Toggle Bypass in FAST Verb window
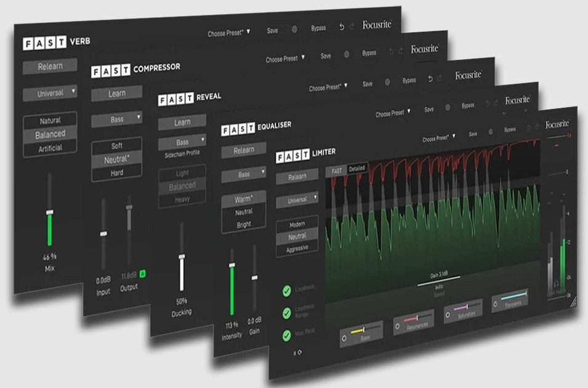 tap(318, 28)
